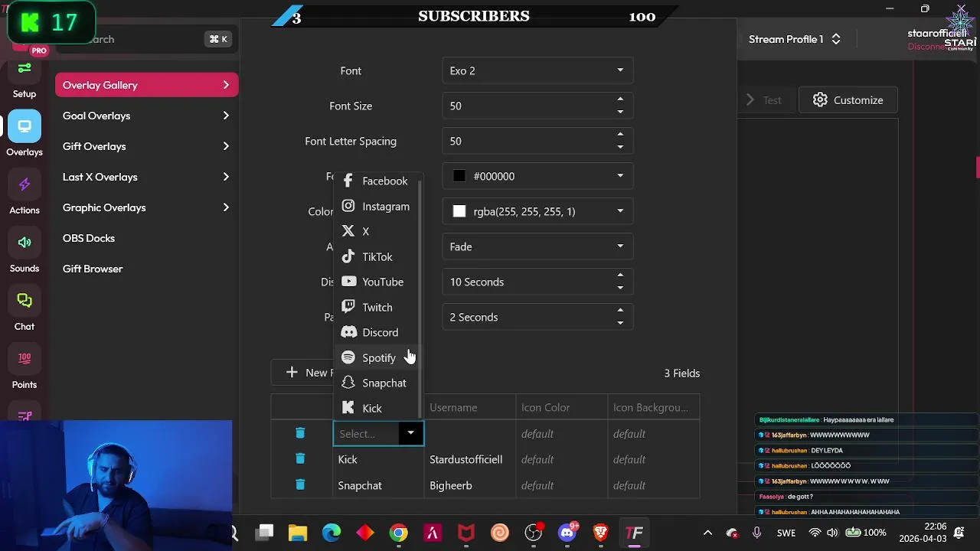Click the Test button
980x551 pixels.
tap(763, 100)
